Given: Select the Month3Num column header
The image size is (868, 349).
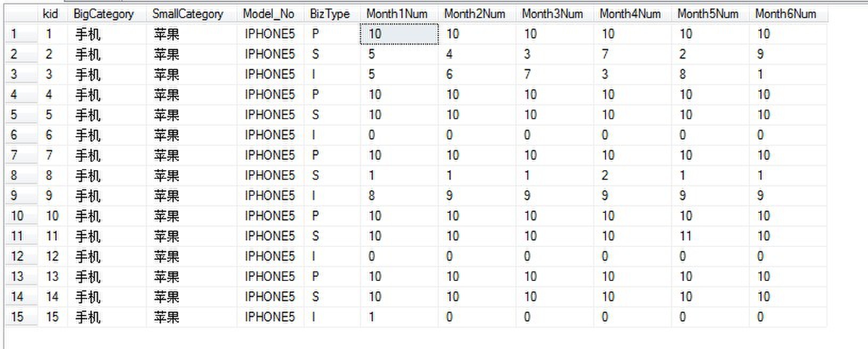Looking at the screenshot, I should click(x=552, y=14).
